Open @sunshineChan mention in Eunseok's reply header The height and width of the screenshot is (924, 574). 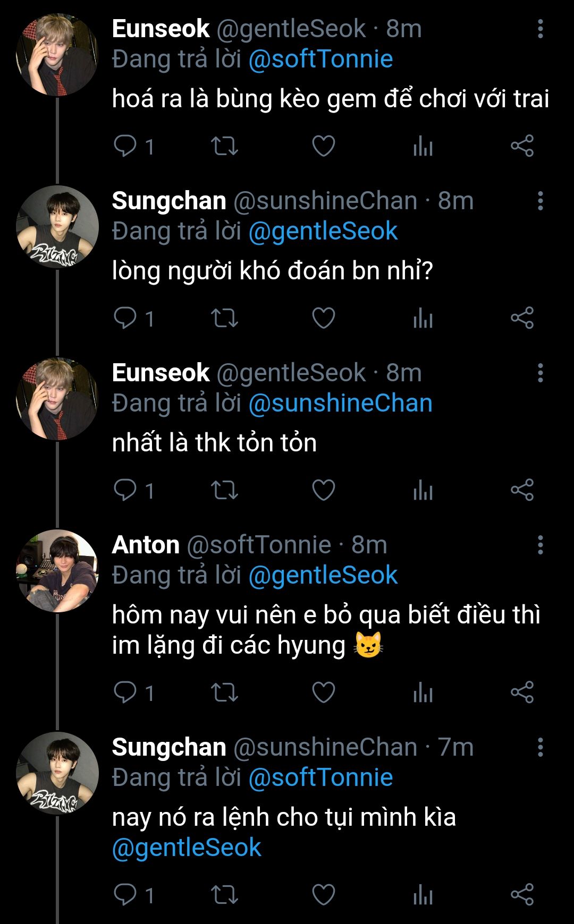pos(340,404)
